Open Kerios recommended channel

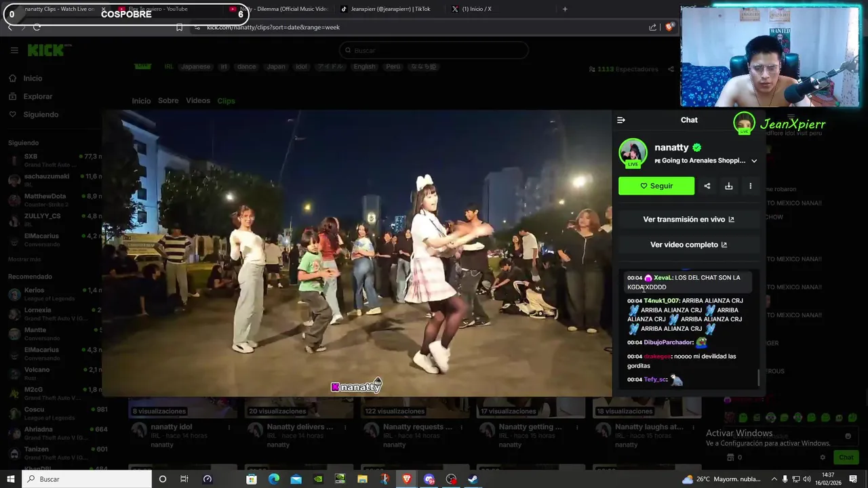tap(53, 294)
